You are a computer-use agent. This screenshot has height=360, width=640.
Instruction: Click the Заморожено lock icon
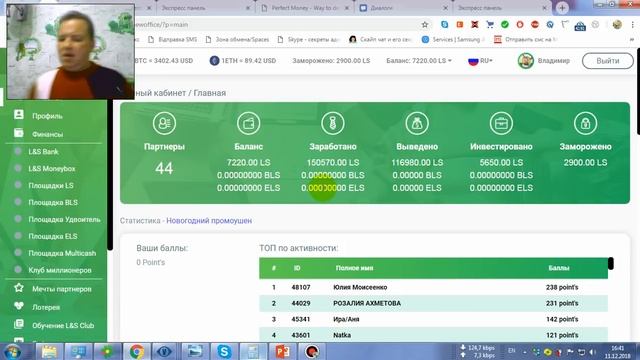[585, 123]
